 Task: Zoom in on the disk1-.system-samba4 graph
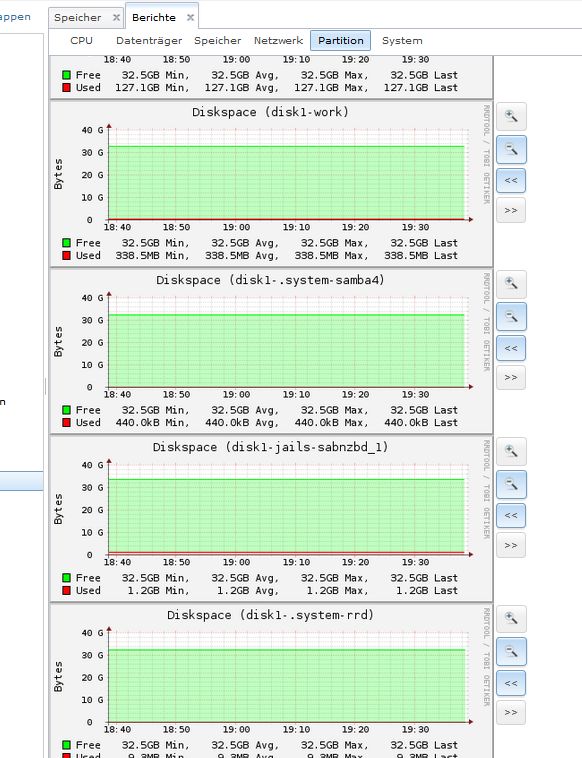(511, 284)
